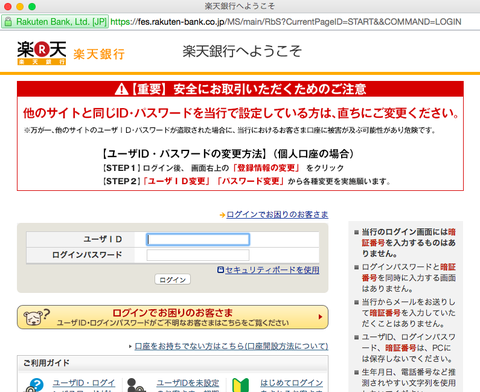Open the ユーザID・ログイ guide link

tap(84, 383)
